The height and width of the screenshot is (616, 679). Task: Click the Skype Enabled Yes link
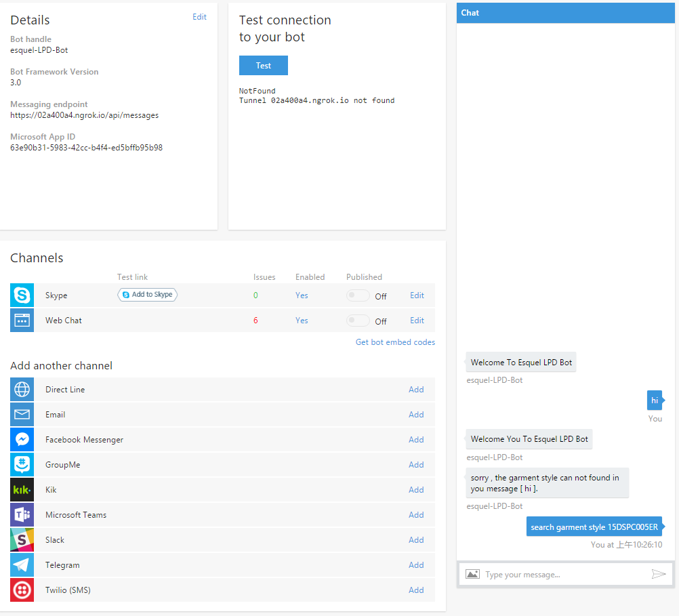302,295
